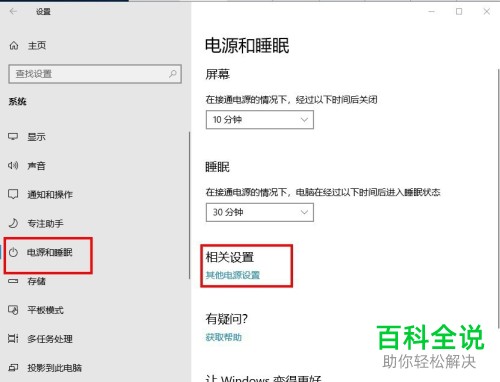The height and width of the screenshot is (382, 500).
Task: Click the sidebar navigation scrollbar
Action: click(x=189, y=206)
